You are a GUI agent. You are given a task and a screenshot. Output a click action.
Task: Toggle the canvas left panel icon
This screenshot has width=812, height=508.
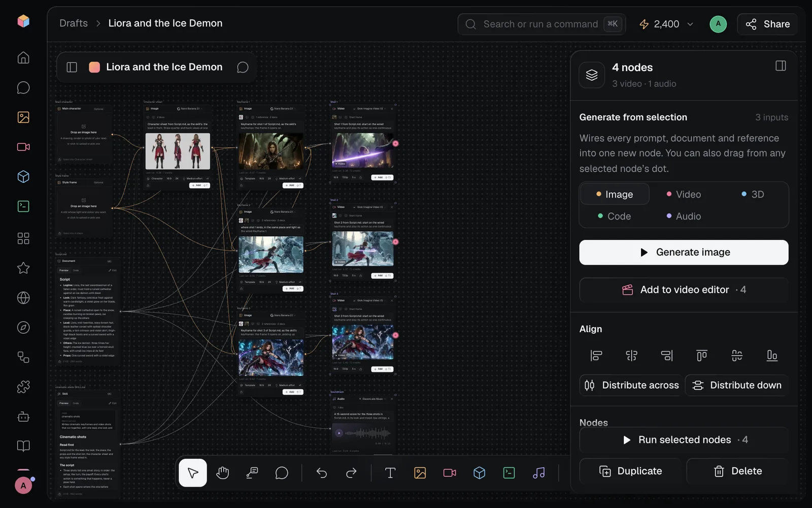coord(72,67)
